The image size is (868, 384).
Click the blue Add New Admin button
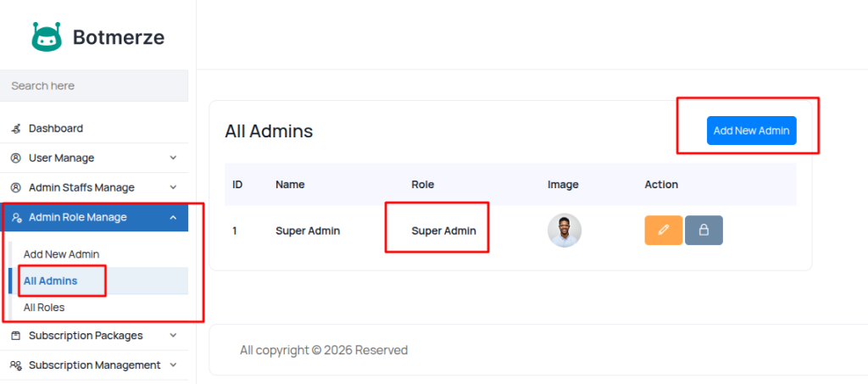pyautogui.click(x=751, y=131)
